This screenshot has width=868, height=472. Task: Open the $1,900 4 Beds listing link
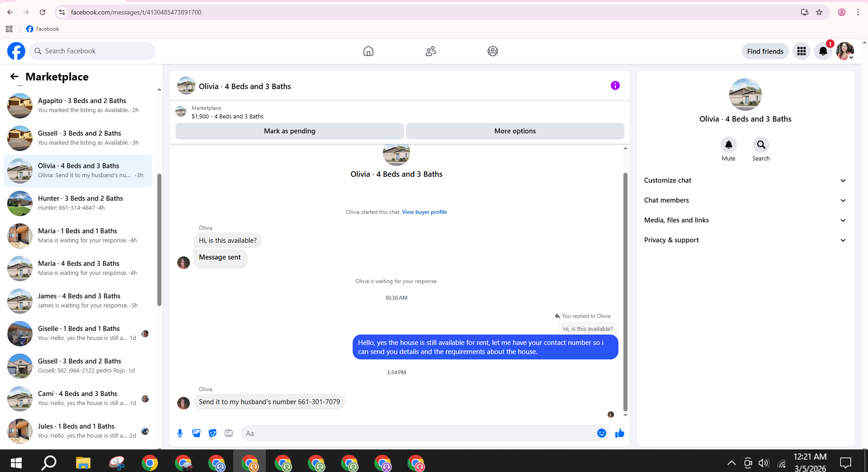click(x=227, y=116)
